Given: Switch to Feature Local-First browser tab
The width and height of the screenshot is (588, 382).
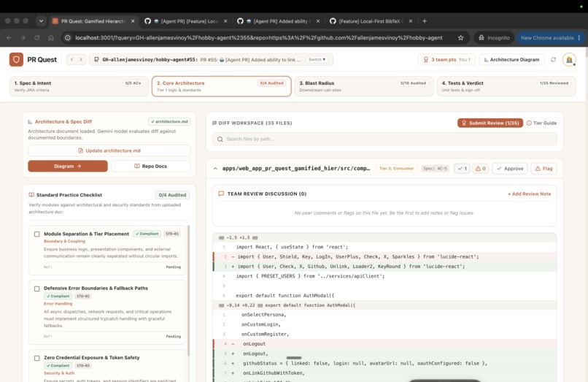Looking at the screenshot, I should click(x=369, y=21).
